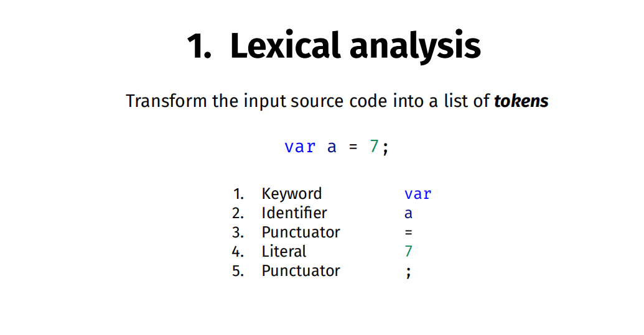Click the green 7 in the code line
This screenshot has width=644, height=335.
(374, 147)
